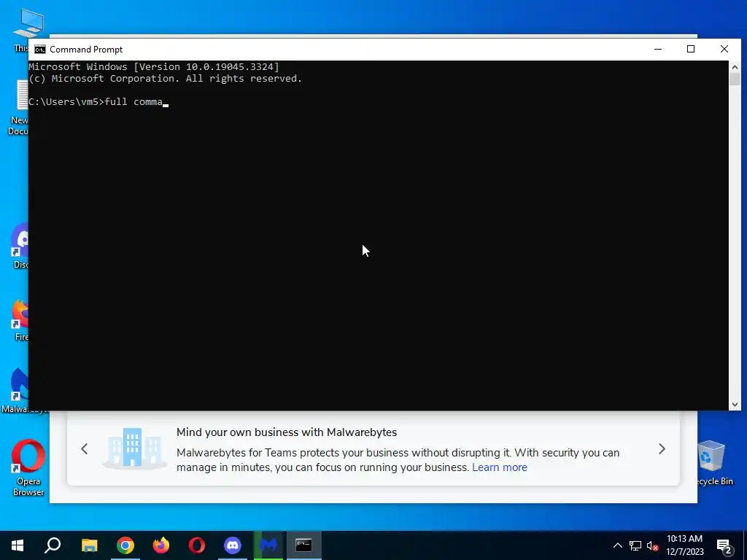This screenshot has width=747, height=560.
Task: Open Discord from taskbar
Action: point(233,545)
